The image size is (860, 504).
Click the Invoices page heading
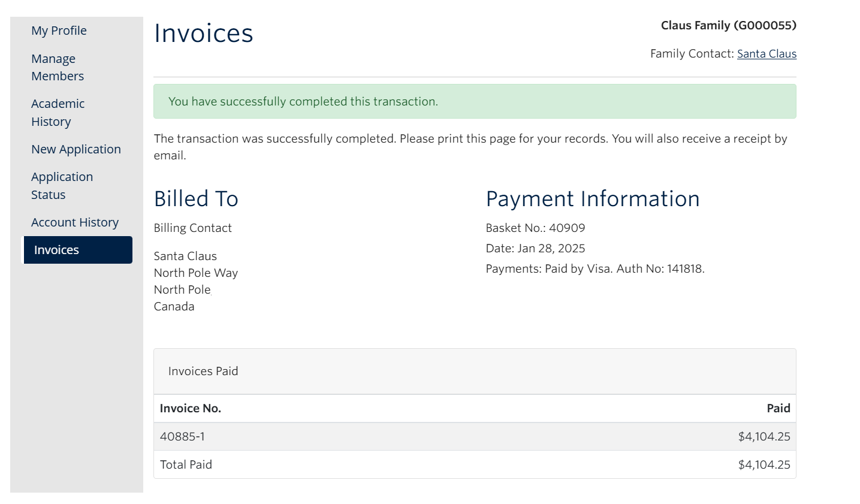click(x=203, y=34)
